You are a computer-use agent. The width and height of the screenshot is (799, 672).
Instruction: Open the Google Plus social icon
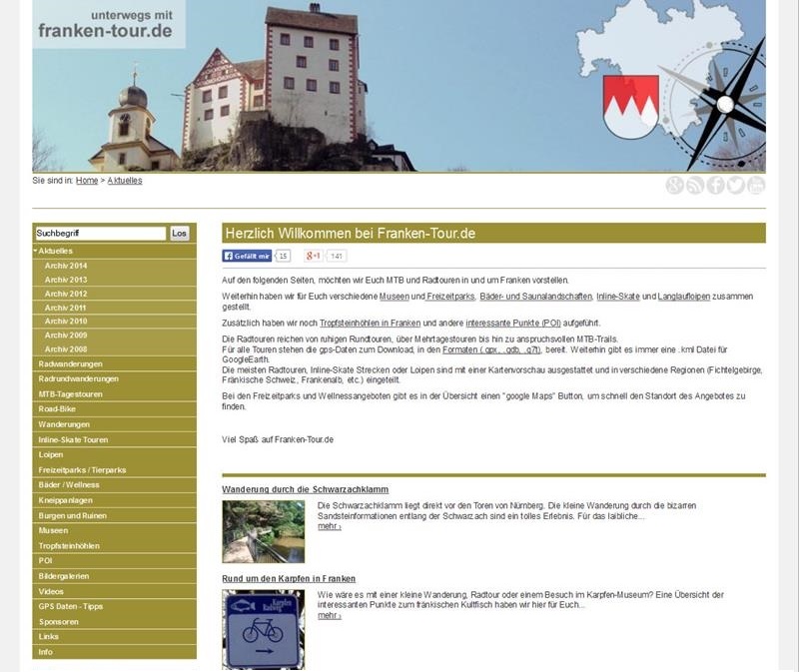pos(674,185)
